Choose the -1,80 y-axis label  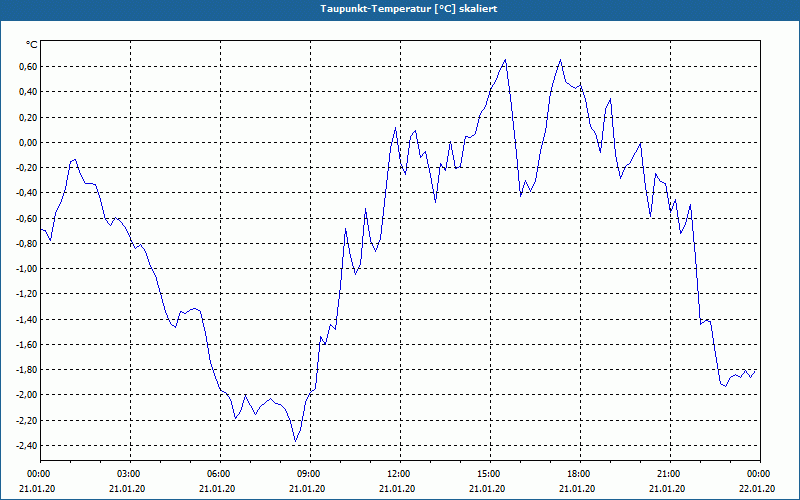(27, 370)
